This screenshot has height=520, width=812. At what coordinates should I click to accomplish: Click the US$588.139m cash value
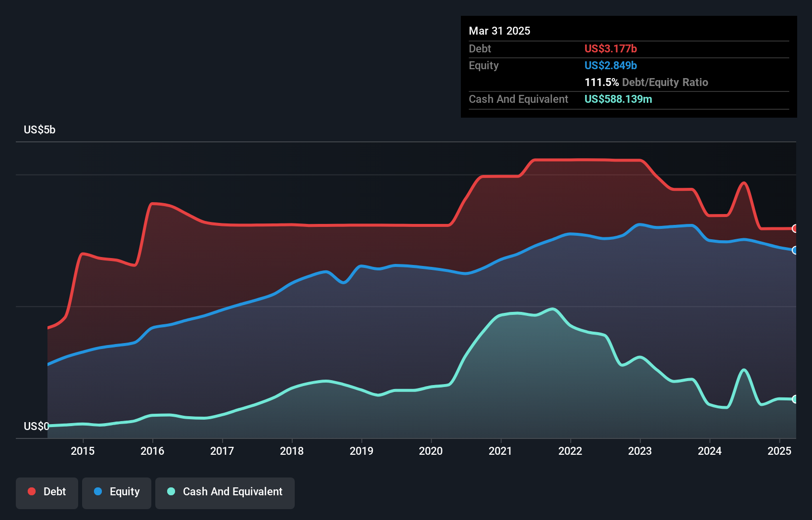[618, 99]
